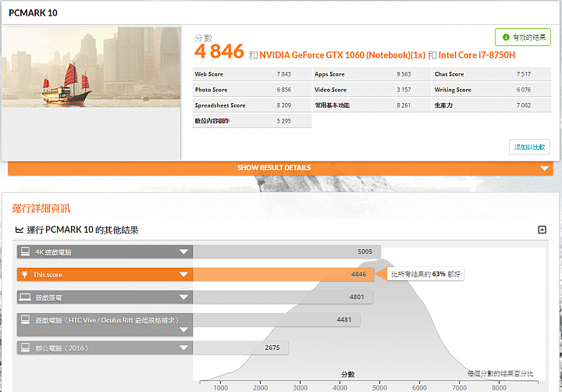Viewport: 562px width, 392px height.
Task: Click the add to compare button
Action: [x=529, y=147]
